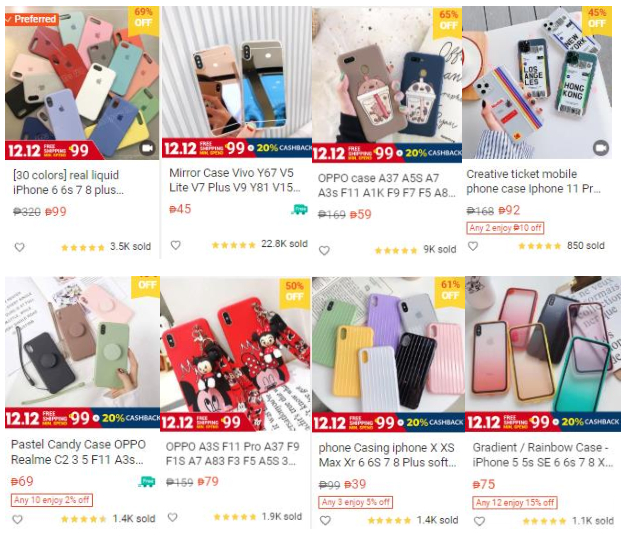This screenshot has width=635, height=544.
Task: Toggle heart on Mirror Case Vivo listing
Action: (x=175, y=245)
